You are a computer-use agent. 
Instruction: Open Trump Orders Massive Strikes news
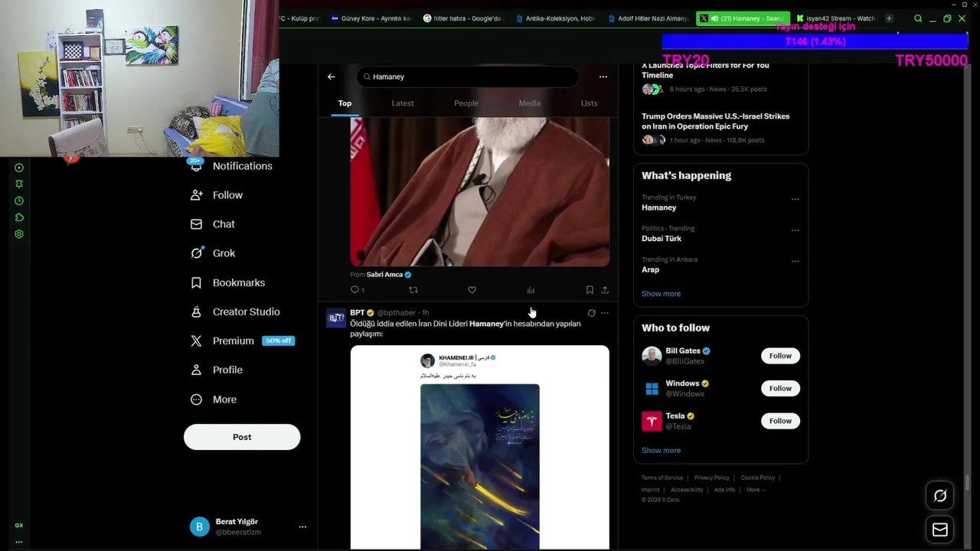tap(715, 121)
